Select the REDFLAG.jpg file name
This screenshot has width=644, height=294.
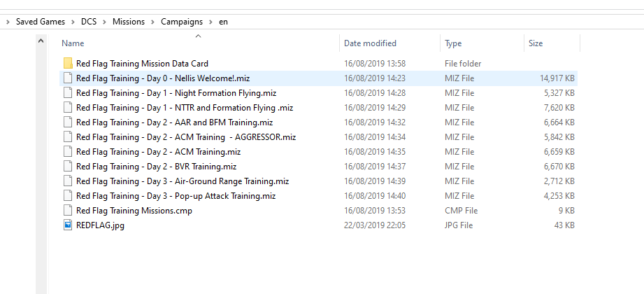(100, 225)
